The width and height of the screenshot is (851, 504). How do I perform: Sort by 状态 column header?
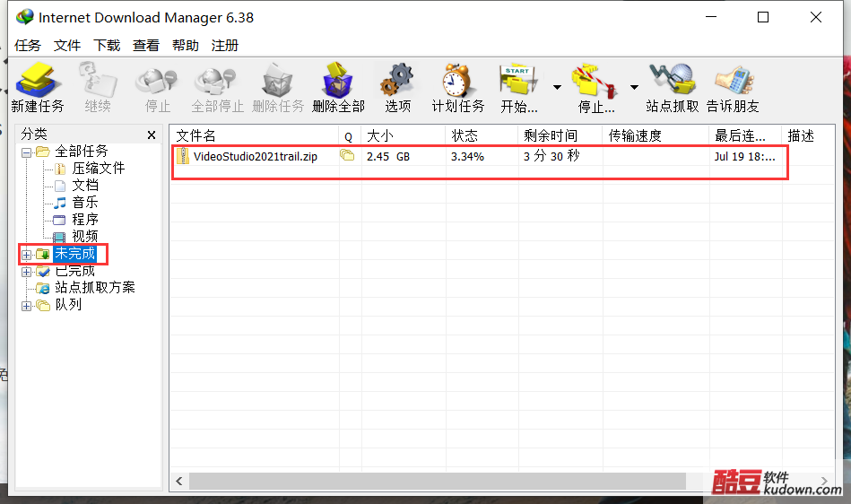(x=482, y=135)
